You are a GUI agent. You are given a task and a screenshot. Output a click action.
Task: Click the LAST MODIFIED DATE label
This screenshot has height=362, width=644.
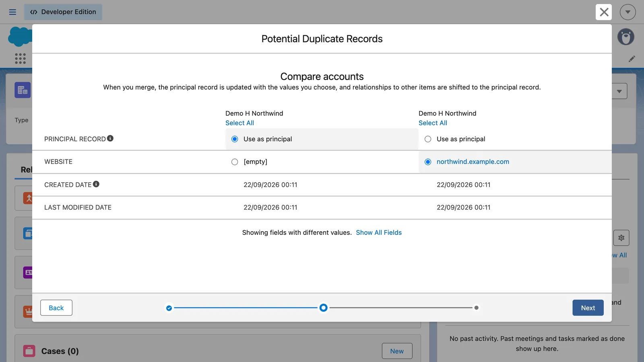coord(78,208)
